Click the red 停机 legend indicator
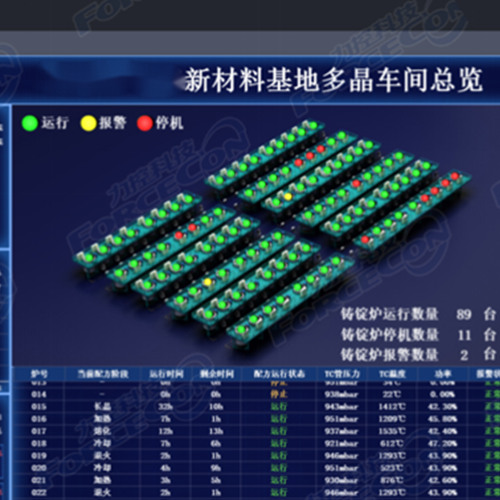This screenshot has width=500, height=500. tap(145, 123)
